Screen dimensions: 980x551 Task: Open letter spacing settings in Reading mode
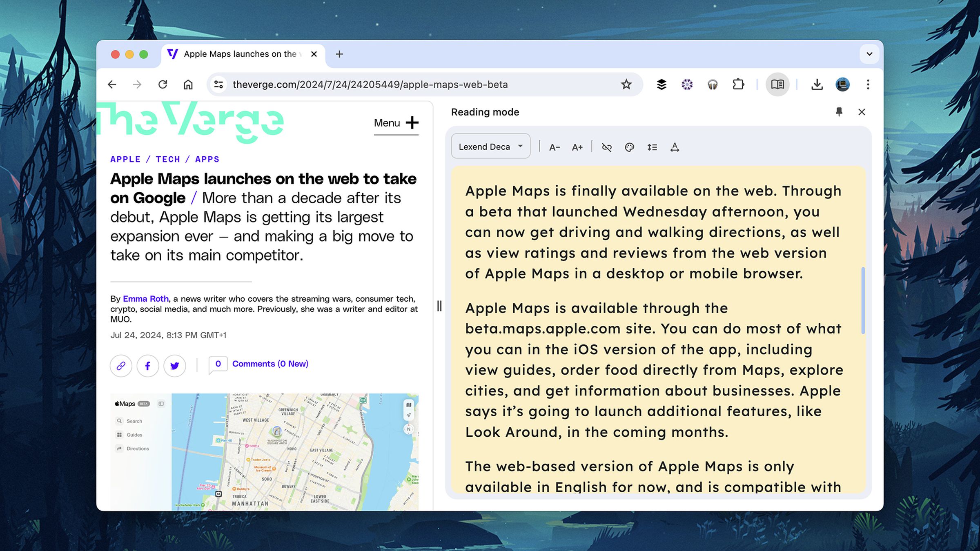click(x=675, y=147)
